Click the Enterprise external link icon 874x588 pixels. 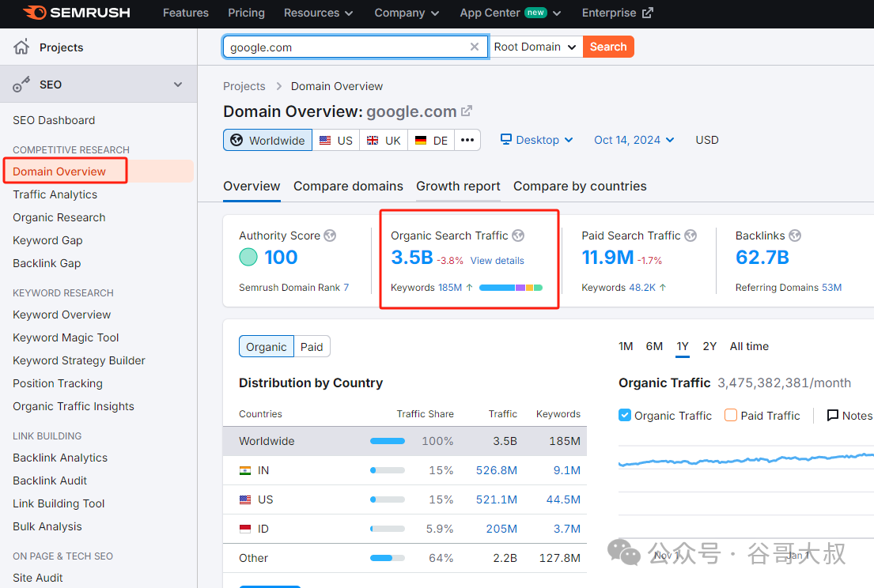647,13
